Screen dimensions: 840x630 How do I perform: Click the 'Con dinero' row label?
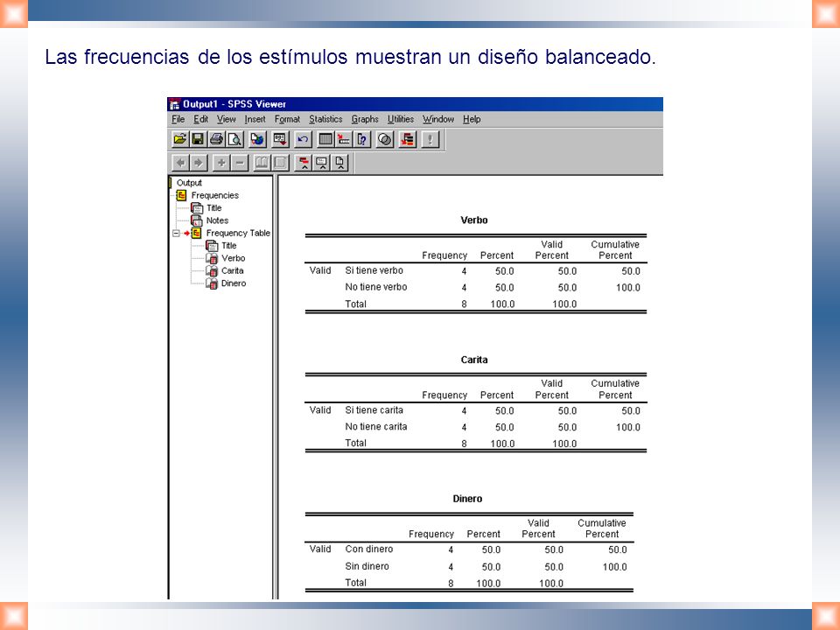(x=369, y=549)
